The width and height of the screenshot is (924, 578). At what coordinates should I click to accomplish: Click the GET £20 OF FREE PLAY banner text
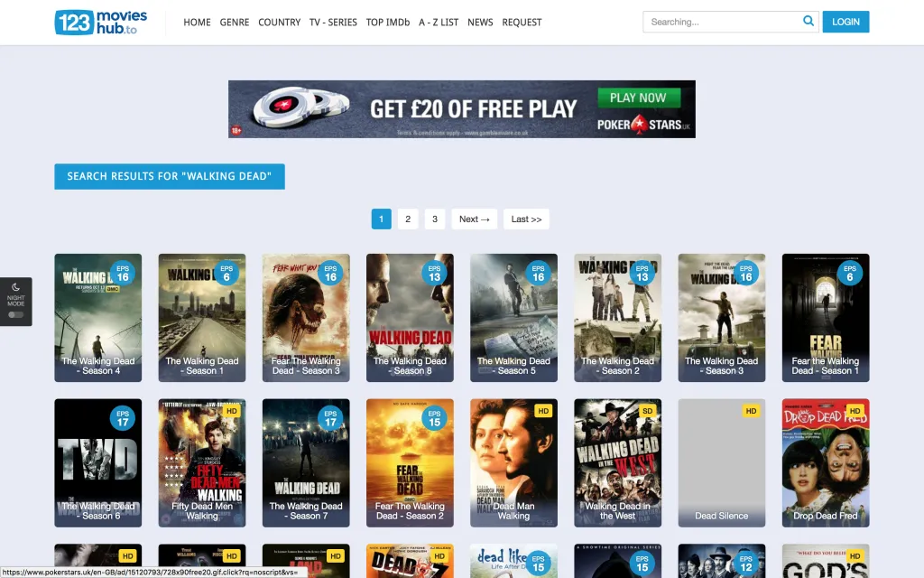[474, 109]
